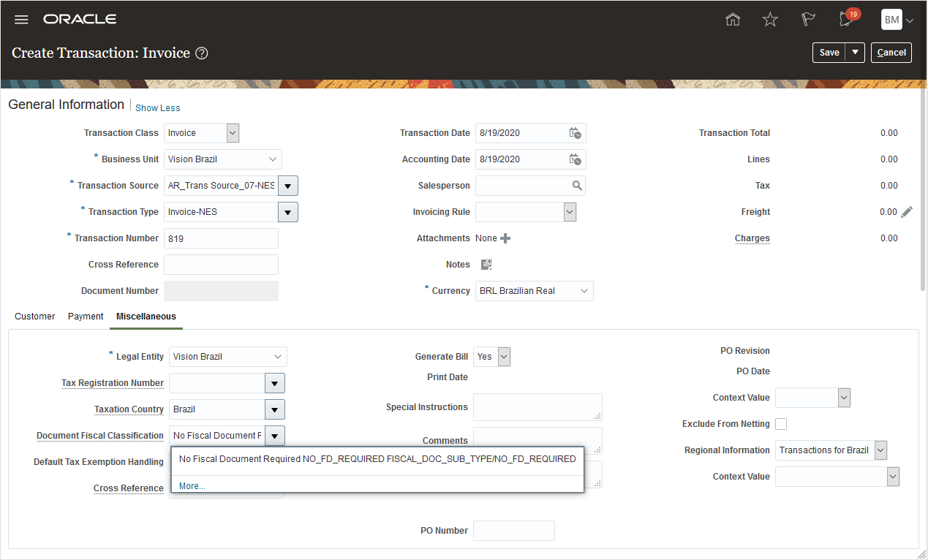928x560 pixels.
Task: Open the notifications bell icon
Action: [x=847, y=20]
